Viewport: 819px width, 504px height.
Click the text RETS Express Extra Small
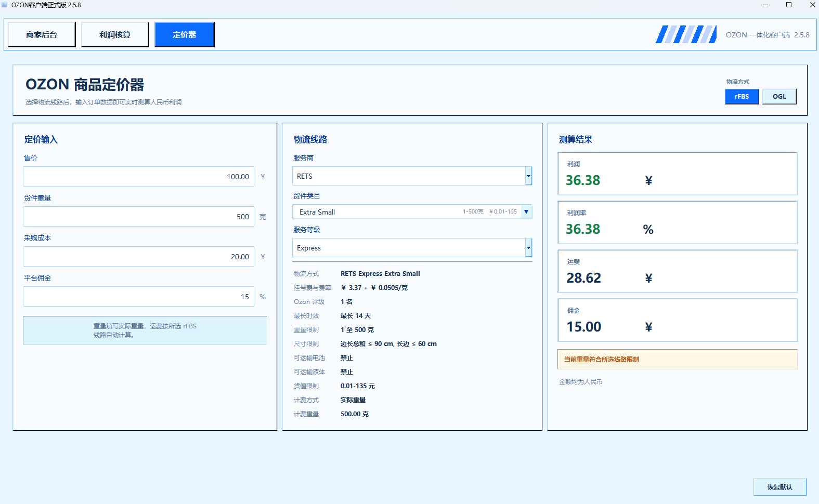click(380, 274)
